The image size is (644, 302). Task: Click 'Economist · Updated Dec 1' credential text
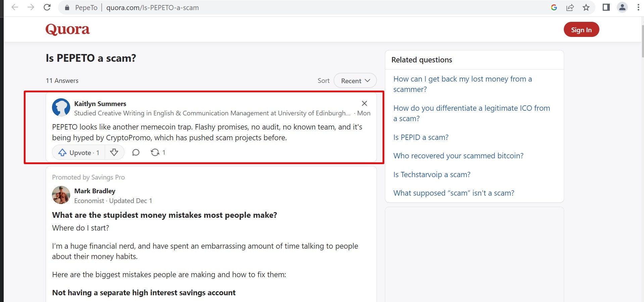113,201
